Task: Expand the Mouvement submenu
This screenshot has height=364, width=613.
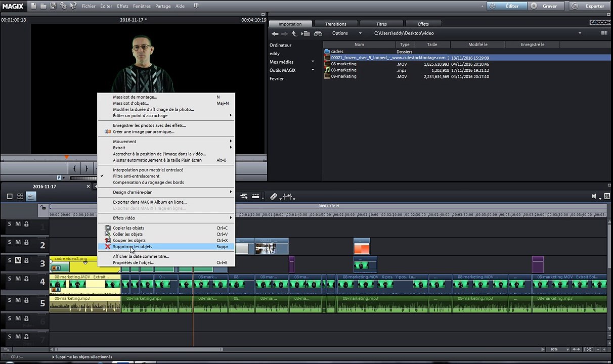Action: 166,142
